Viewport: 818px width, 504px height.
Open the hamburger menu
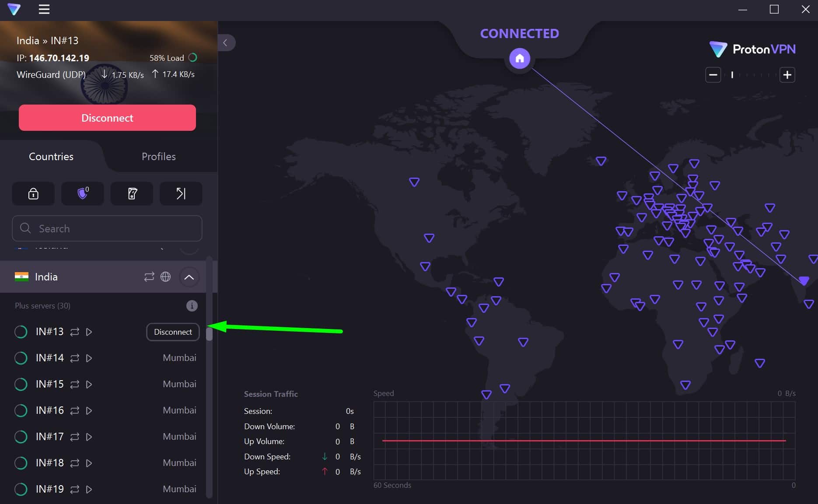(44, 9)
